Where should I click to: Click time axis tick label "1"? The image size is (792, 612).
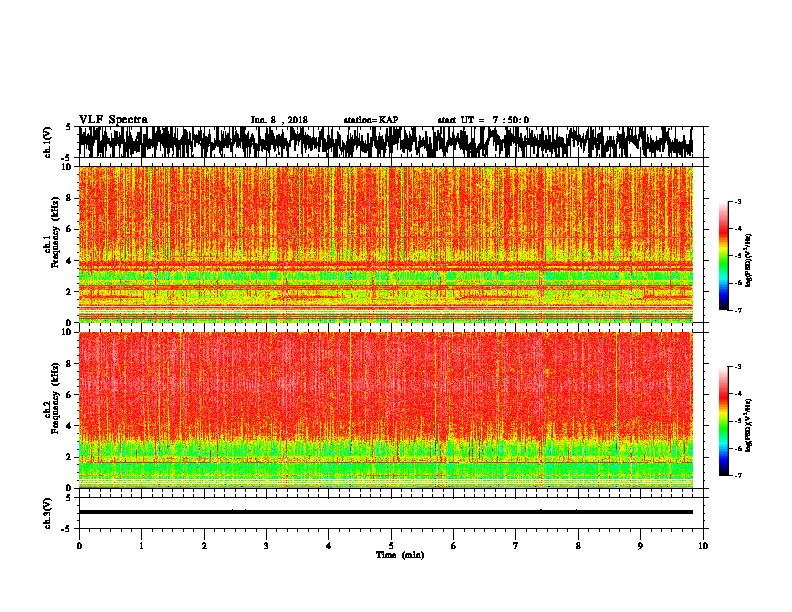point(141,546)
